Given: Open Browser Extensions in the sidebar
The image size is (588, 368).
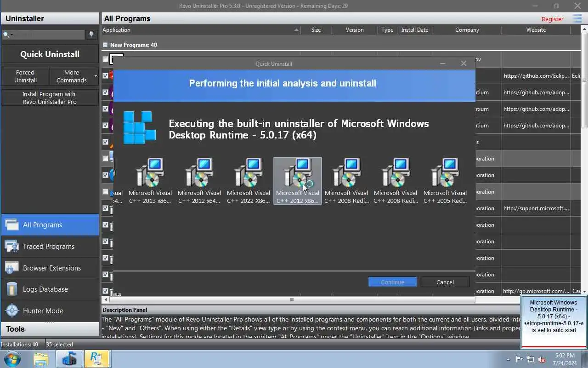Looking at the screenshot, I should pos(50,268).
